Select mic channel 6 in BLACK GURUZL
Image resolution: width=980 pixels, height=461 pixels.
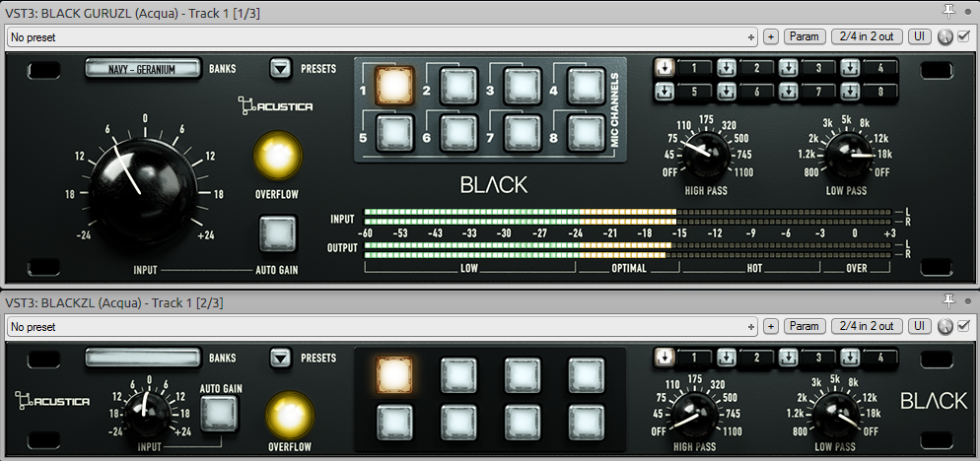pos(458,132)
